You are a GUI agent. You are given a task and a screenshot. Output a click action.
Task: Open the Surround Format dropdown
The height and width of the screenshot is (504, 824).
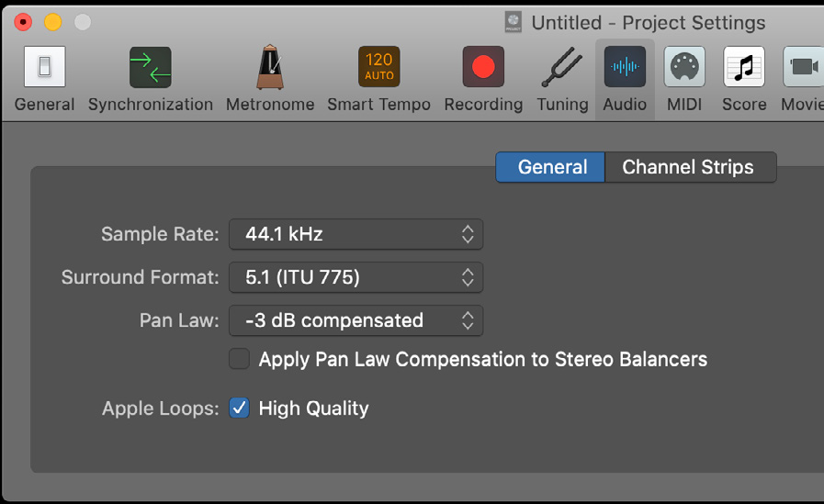(356, 277)
